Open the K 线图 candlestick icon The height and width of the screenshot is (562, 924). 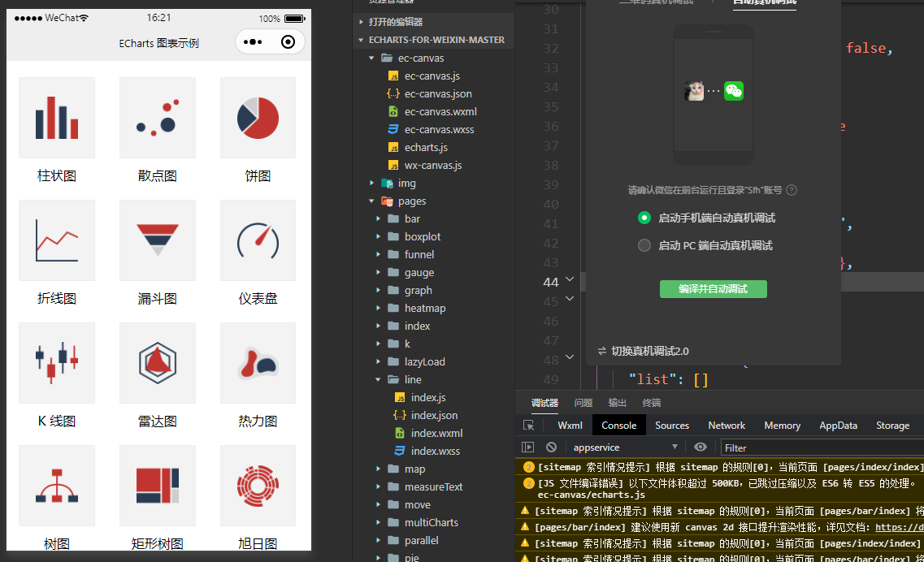(x=57, y=363)
